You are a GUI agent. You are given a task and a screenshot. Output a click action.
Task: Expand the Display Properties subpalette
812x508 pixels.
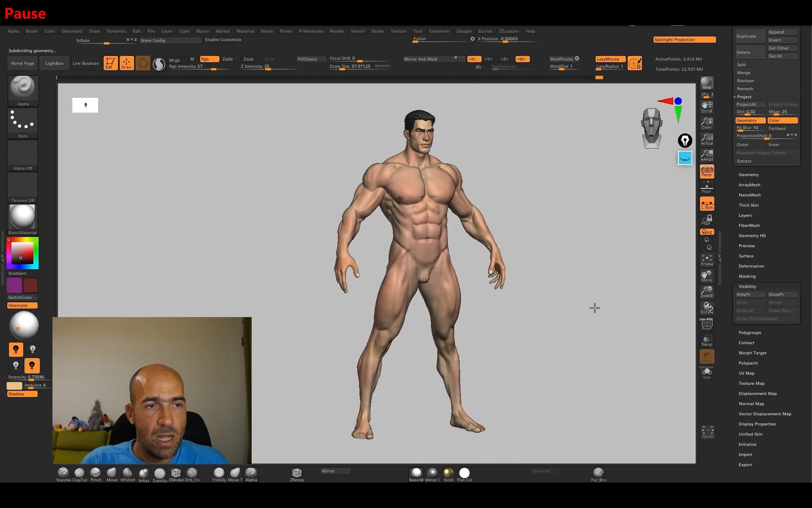pos(757,424)
